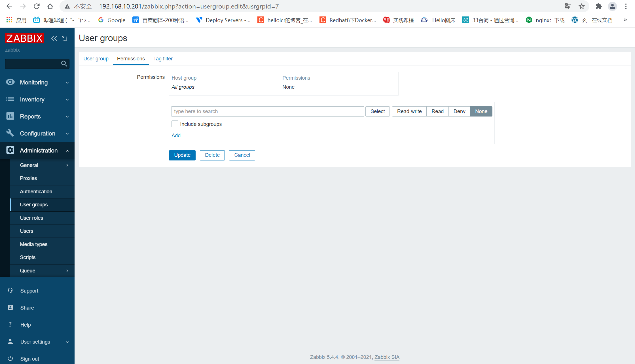Select Read-write permission option
Screen dimensions: 635x364
[x=409, y=111]
